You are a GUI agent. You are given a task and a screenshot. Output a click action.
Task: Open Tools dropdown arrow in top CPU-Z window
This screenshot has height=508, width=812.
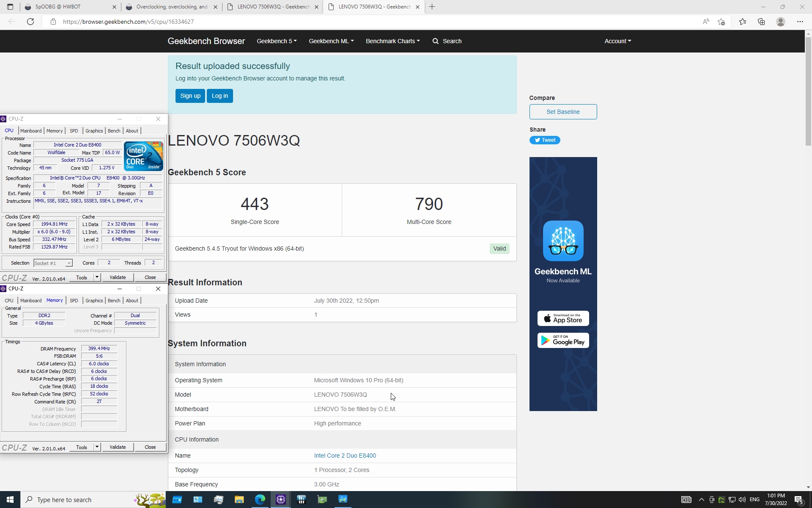(x=97, y=277)
